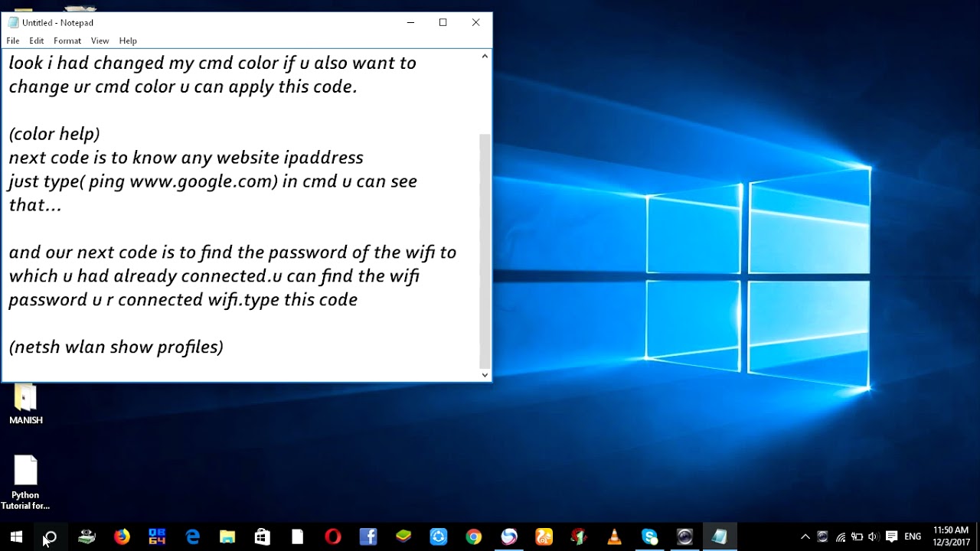Click the text "(color help)"

pos(54,134)
